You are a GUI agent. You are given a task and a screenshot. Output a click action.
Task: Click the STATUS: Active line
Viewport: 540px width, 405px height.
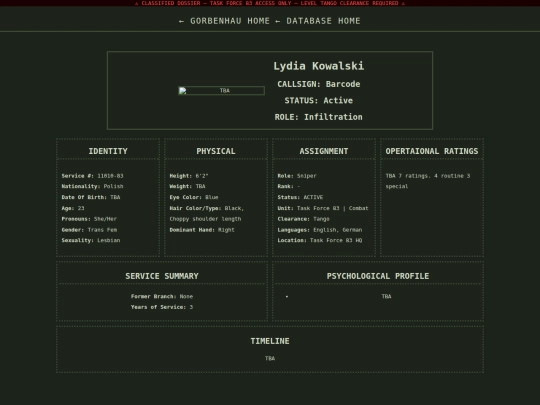click(x=319, y=101)
